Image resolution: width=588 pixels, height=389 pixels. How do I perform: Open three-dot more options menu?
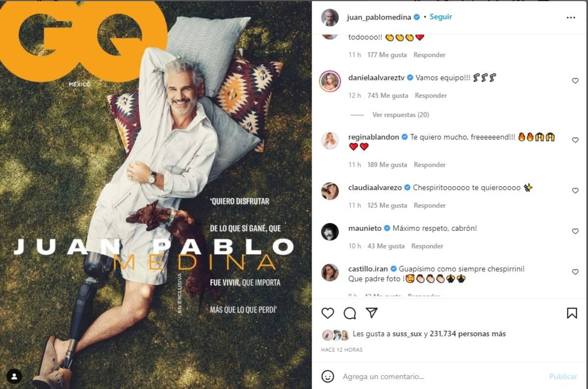tap(571, 17)
